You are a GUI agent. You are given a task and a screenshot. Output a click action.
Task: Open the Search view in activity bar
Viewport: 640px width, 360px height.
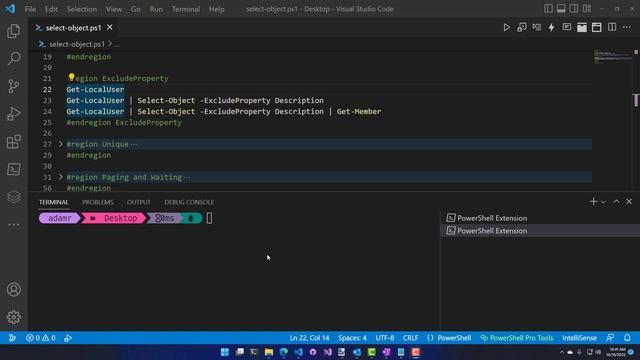13,58
